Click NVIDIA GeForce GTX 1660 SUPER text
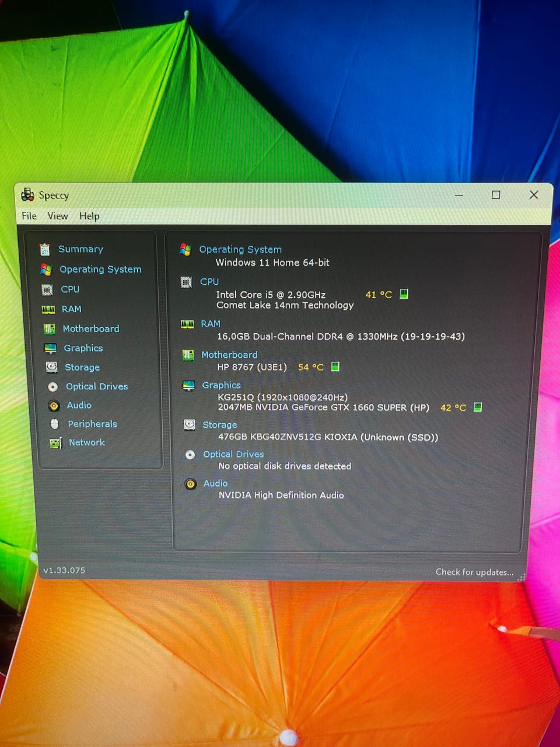The image size is (560, 747). click(324, 407)
